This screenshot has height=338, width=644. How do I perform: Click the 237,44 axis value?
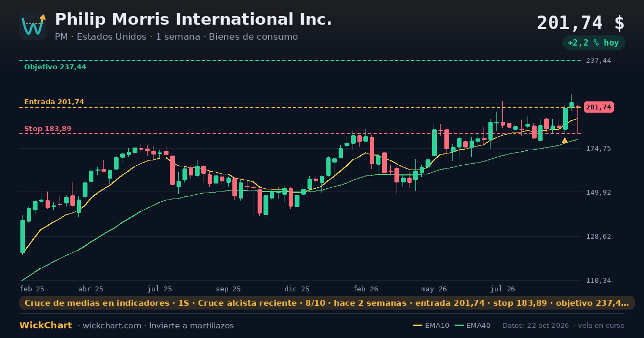coord(598,61)
